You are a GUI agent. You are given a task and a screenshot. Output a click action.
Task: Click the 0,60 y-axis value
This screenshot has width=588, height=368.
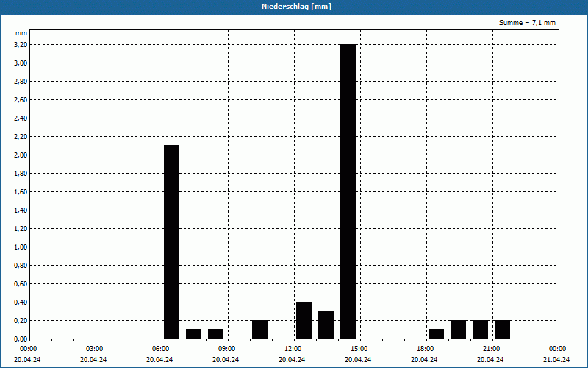(x=21, y=284)
